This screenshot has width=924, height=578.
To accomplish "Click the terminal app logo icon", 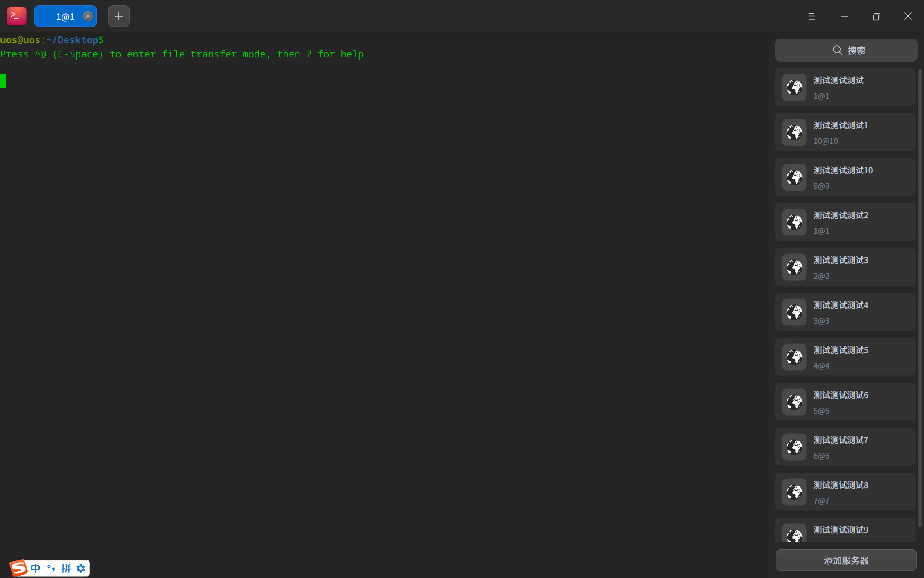I will [16, 16].
